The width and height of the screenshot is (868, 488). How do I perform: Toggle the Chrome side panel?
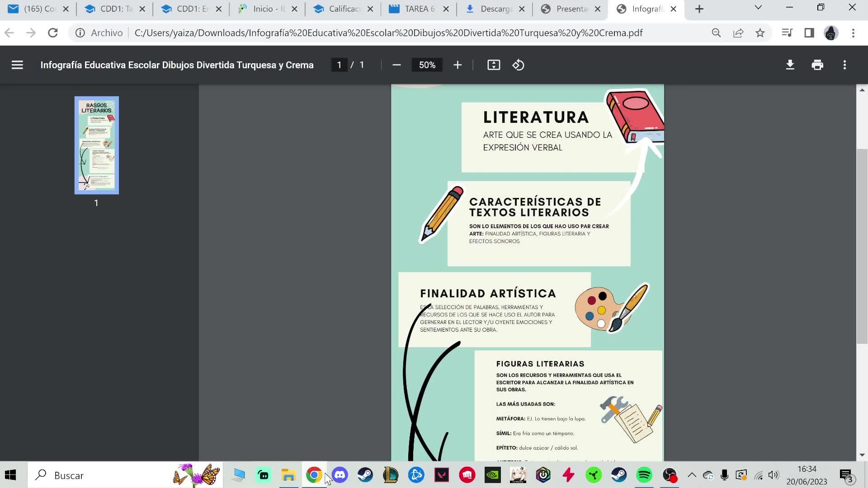tap(809, 33)
